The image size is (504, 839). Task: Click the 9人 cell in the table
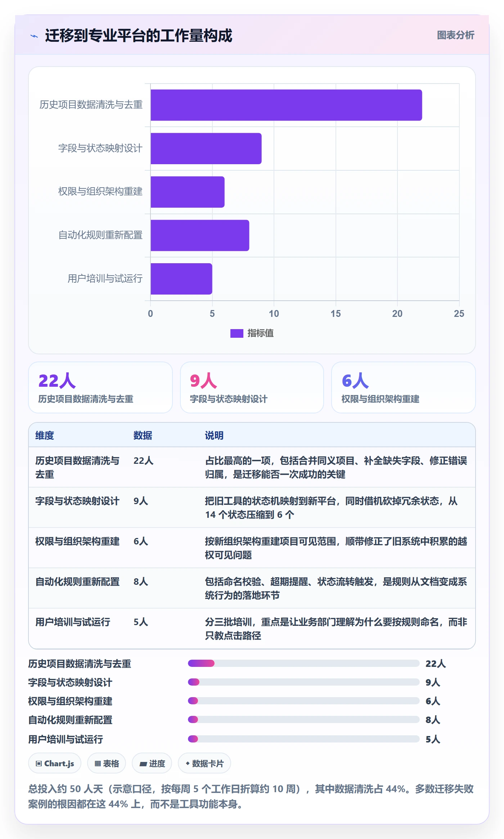pos(141,501)
